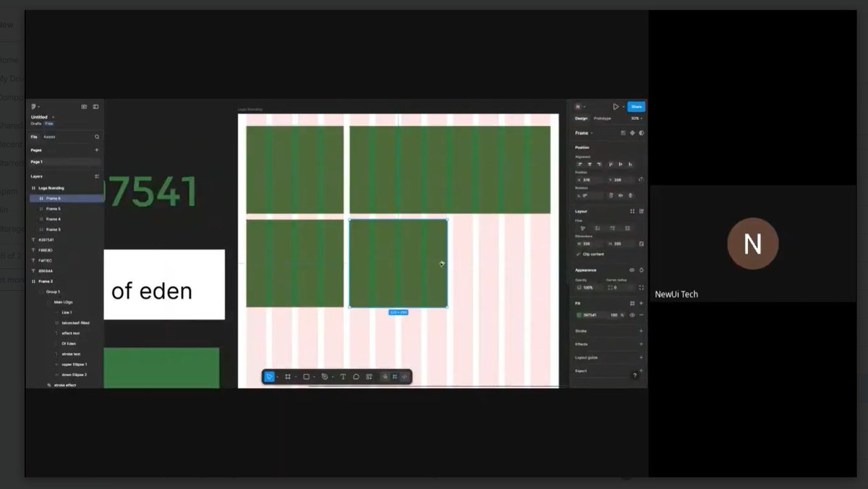Viewport: 868px width, 489px height.
Task: Open the Untitled file name dropdown
Action: (43, 117)
